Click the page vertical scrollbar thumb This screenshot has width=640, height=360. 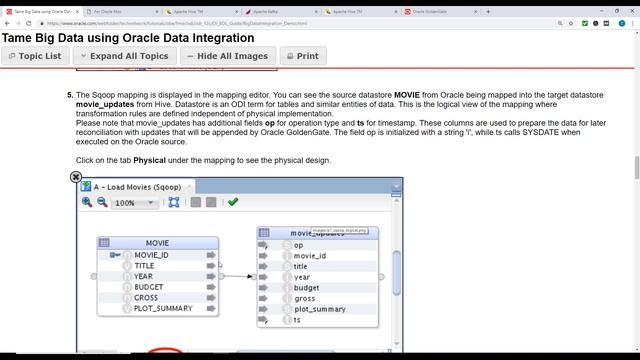(637, 167)
